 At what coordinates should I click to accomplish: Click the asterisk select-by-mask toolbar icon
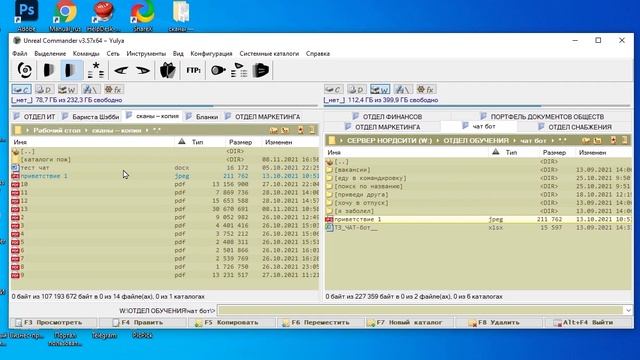coord(96,70)
